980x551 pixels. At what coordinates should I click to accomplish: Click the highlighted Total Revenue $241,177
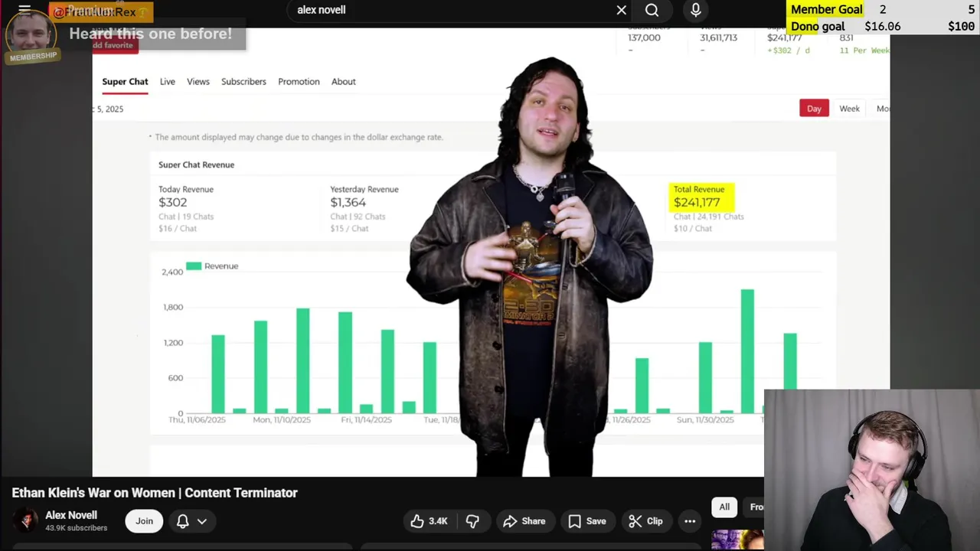(x=701, y=197)
